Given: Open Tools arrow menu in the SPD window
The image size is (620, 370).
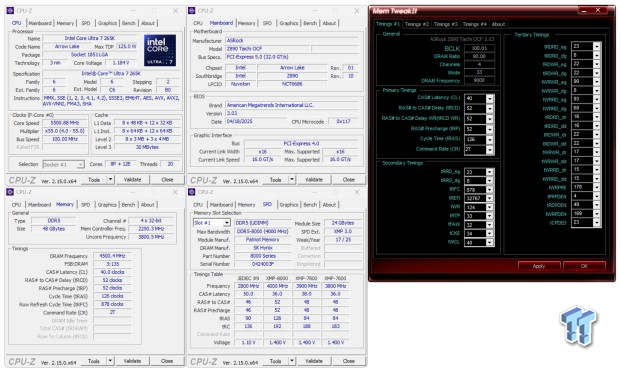Looking at the screenshot, I should pyautogui.click(x=292, y=361).
